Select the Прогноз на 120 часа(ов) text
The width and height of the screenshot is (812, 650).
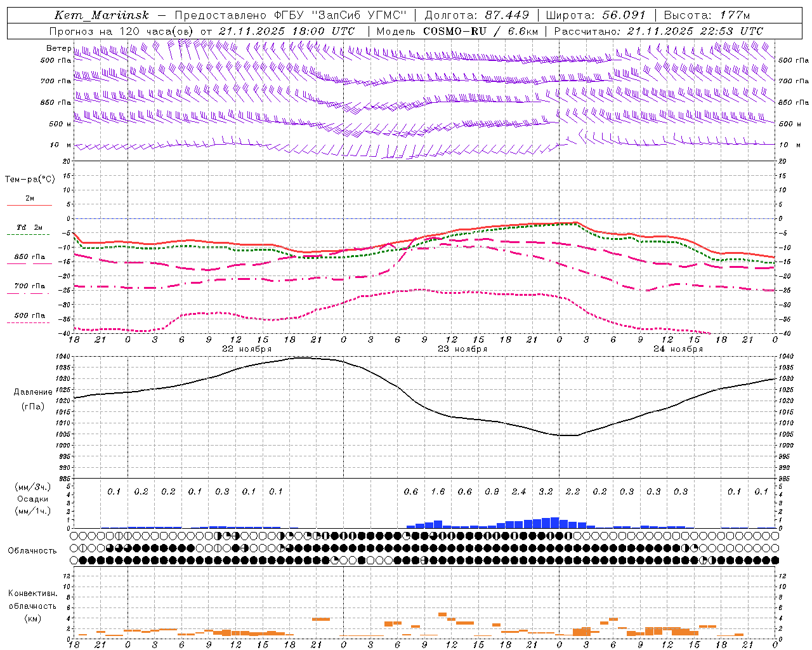(x=122, y=31)
